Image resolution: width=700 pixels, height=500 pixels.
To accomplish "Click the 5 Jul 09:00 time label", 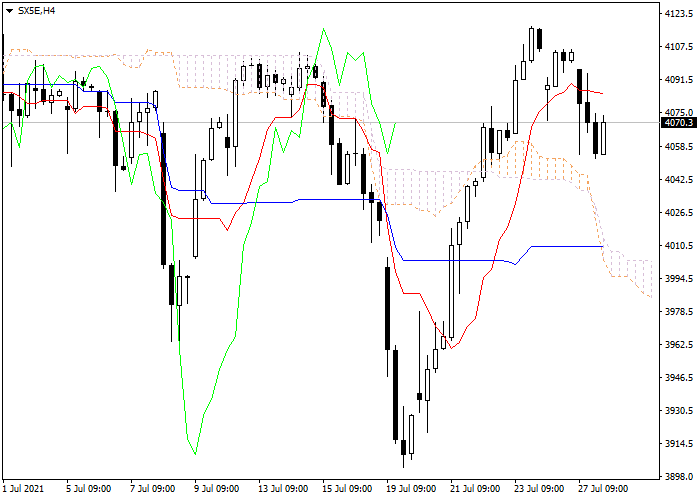I will pos(89,488).
